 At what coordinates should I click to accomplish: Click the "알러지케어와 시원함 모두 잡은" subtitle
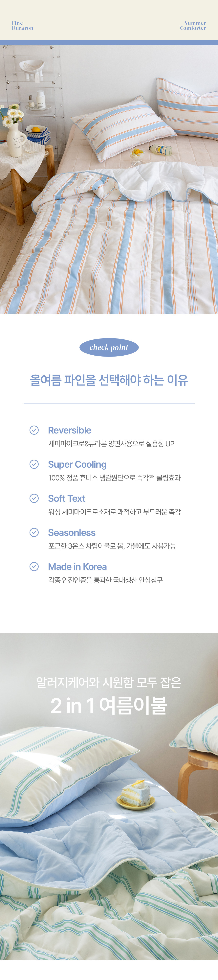(109, 682)
